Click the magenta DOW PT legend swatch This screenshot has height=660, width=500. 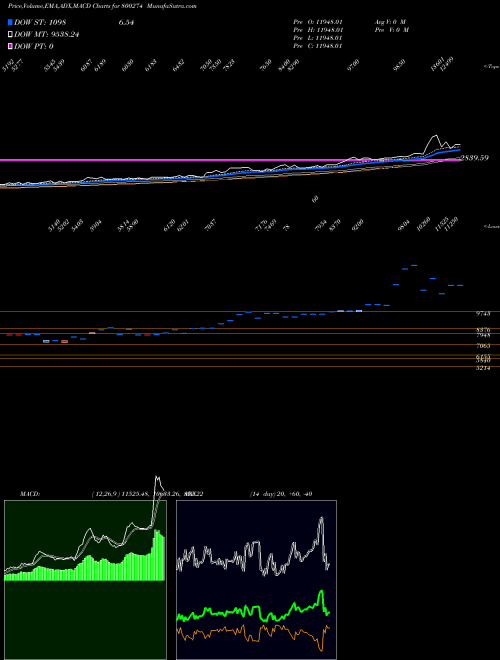[10, 46]
